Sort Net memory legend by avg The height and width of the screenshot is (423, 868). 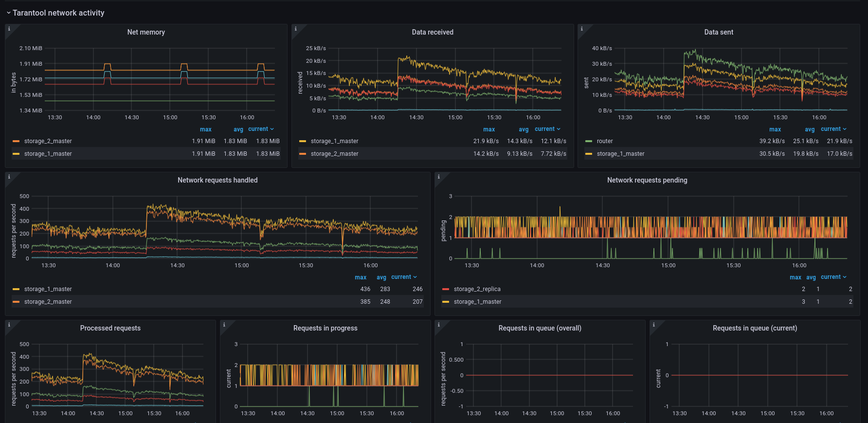[x=238, y=129]
